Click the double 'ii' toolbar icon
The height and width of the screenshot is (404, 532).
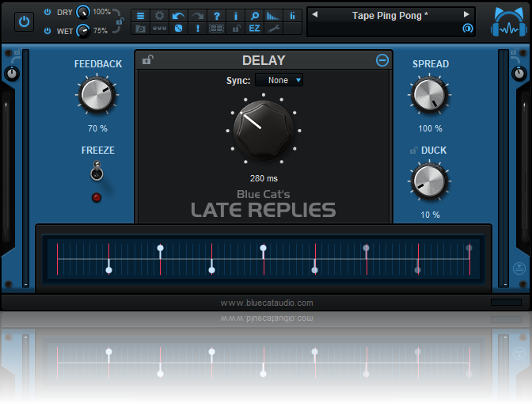[292, 16]
